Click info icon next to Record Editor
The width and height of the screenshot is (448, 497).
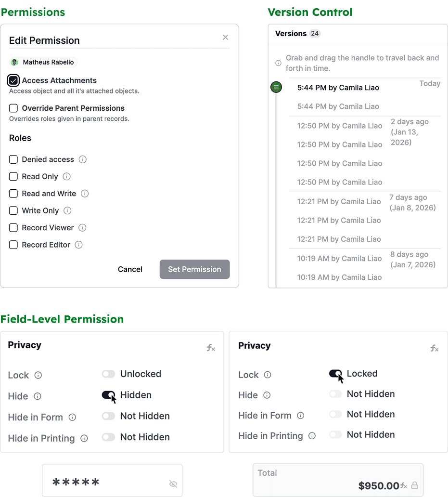(78, 245)
